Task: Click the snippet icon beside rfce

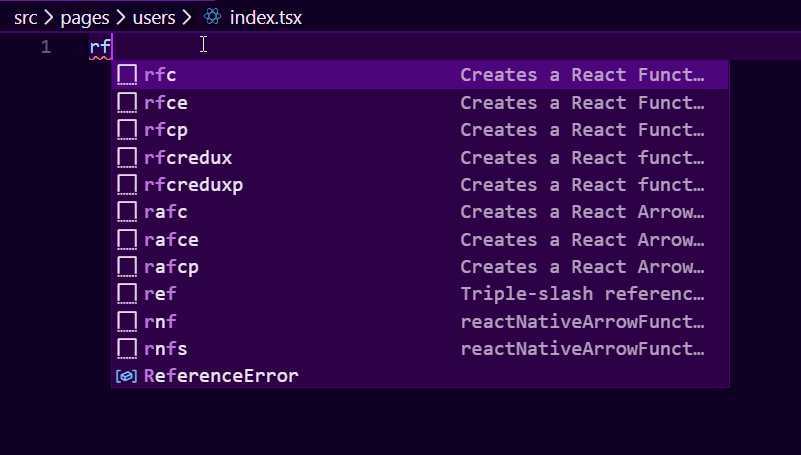Action: (127, 103)
